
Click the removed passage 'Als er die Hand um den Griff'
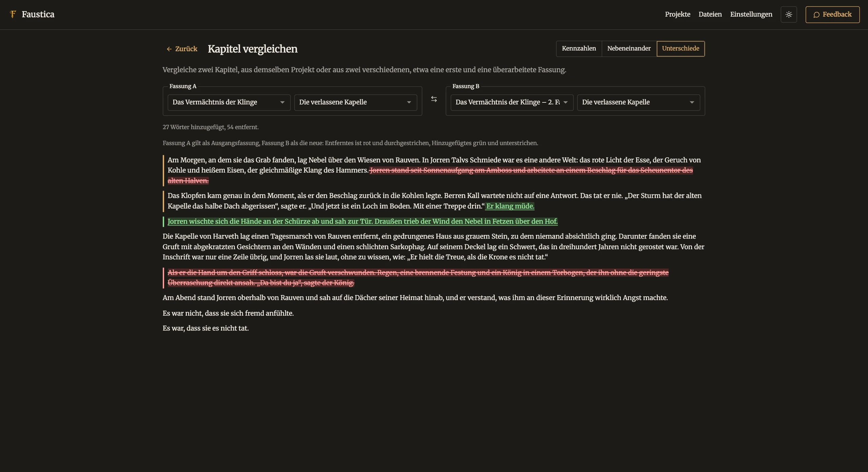(418, 278)
